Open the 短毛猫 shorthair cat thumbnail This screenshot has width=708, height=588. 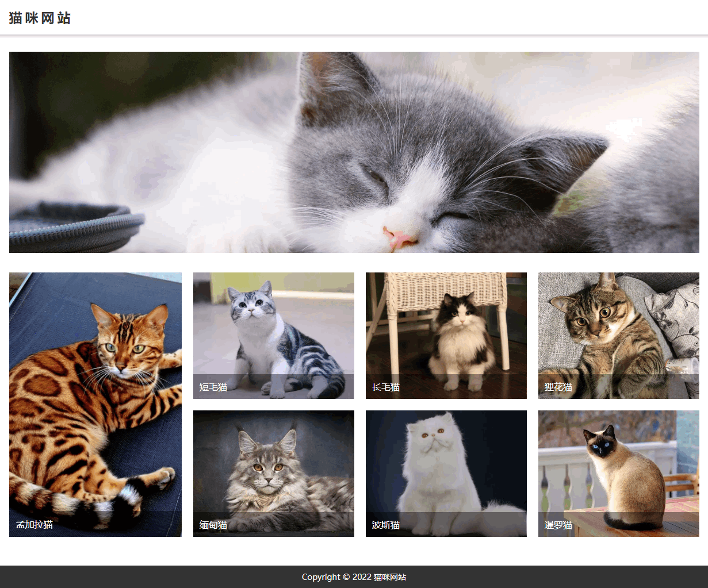coord(274,336)
